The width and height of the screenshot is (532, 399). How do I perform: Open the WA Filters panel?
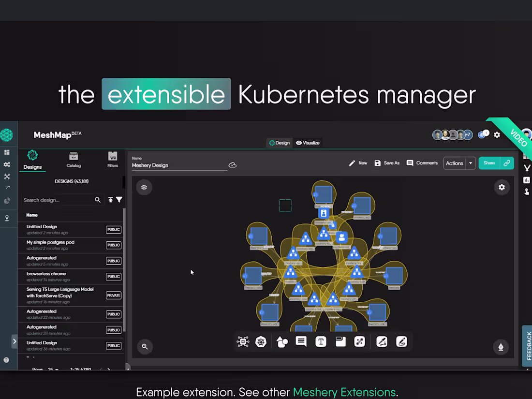[113, 160]
